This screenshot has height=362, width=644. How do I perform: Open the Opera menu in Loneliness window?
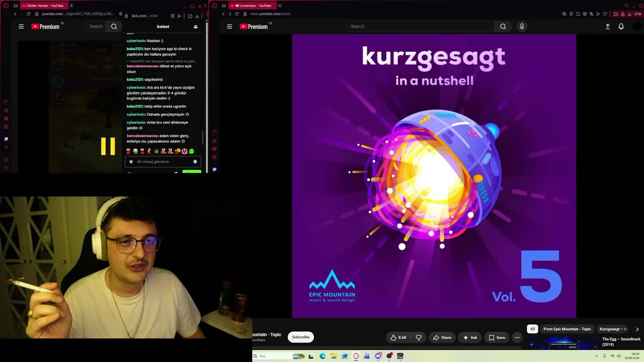pyautogui.click(x=215, y=6)
